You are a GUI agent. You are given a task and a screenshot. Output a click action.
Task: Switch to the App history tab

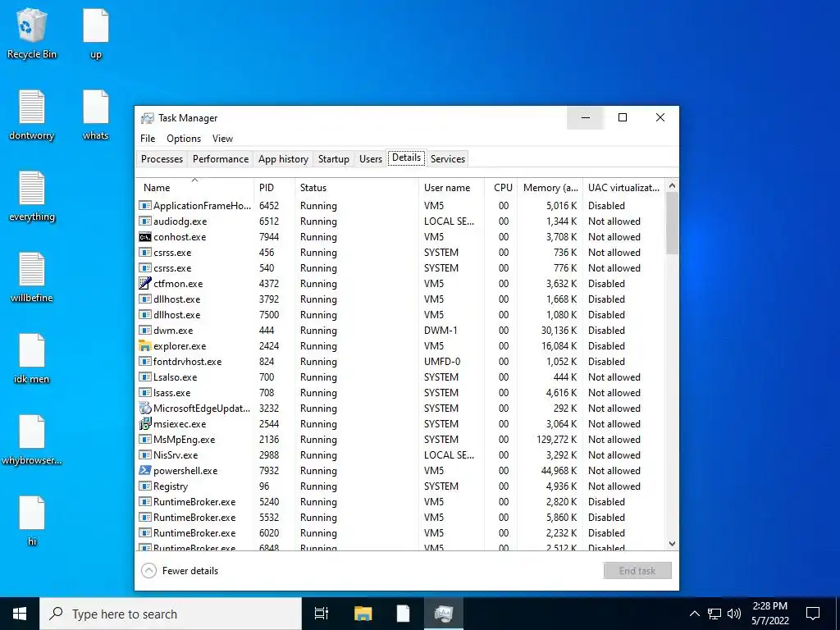(283, 159)
